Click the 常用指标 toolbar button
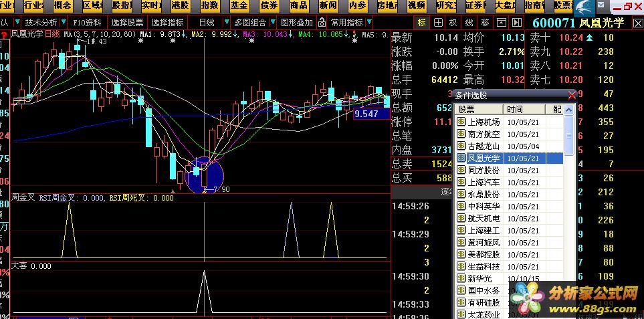 (347, 22)
